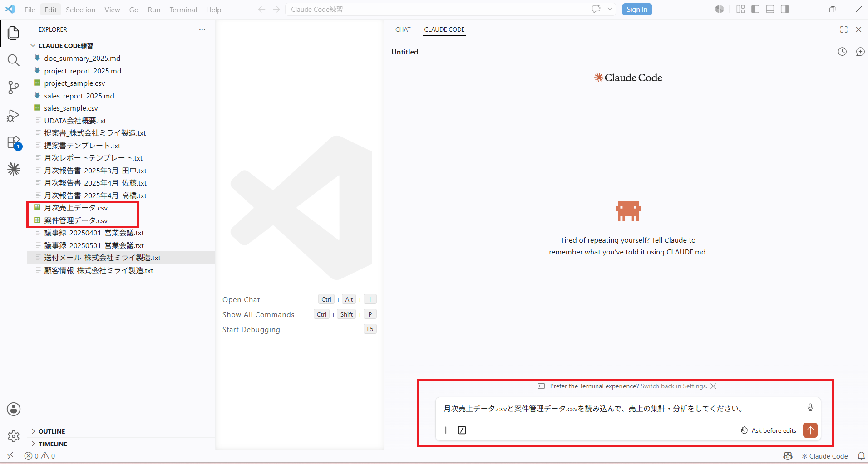The width and height of the screenshot is (868, 464).
Task: Click Claude Code status bar item
Action: pyautogui.click(x=824, y=456)
